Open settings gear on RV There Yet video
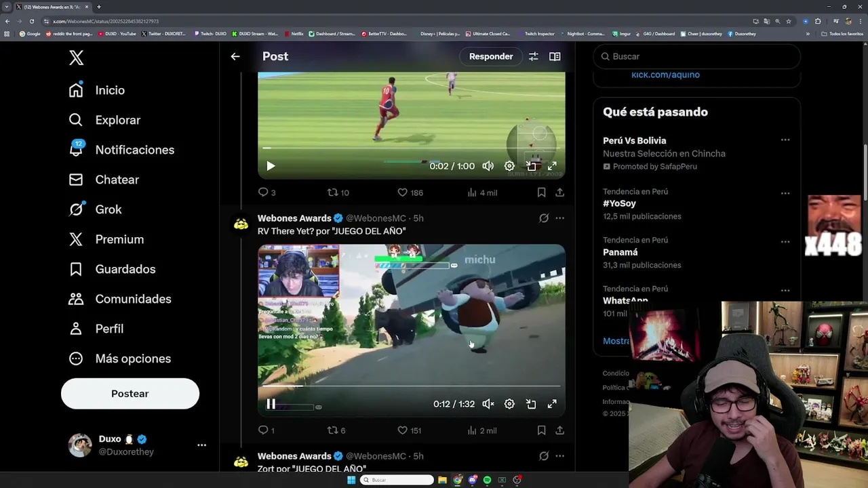 tap(509, 404)
